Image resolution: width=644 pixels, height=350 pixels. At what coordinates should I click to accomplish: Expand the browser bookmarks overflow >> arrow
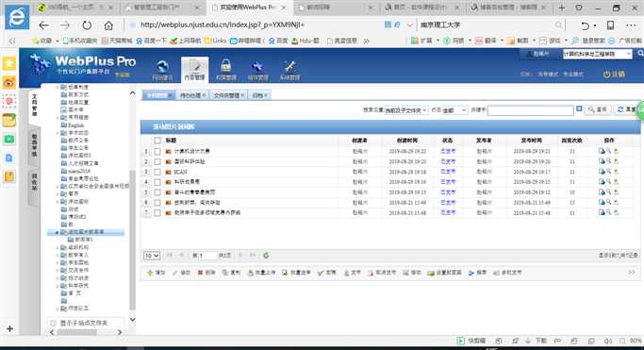tap(367, 41)
